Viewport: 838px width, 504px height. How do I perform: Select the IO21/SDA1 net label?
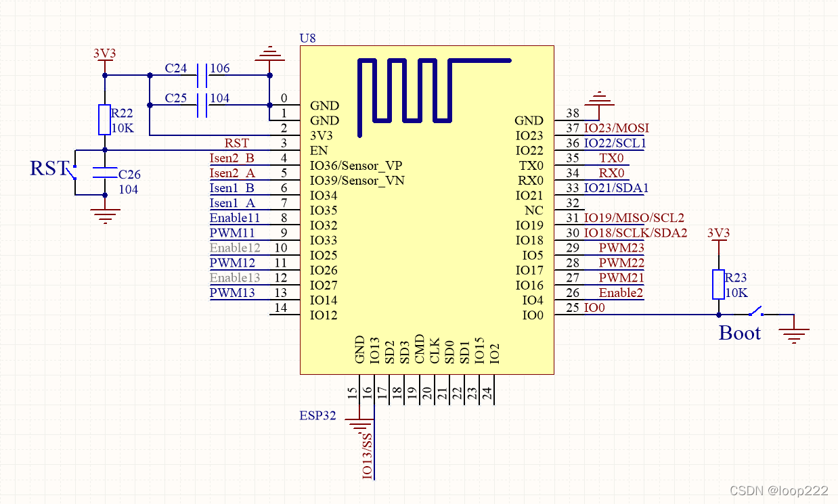(616, 187)
